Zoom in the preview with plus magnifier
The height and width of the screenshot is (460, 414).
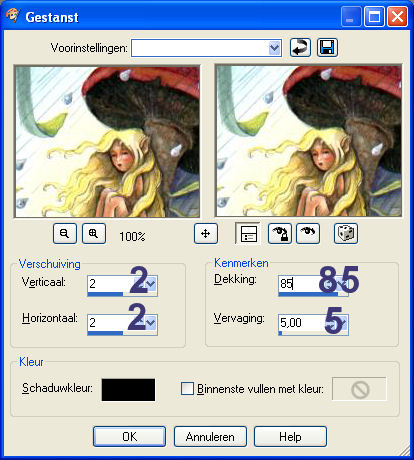tap(94, 234)
